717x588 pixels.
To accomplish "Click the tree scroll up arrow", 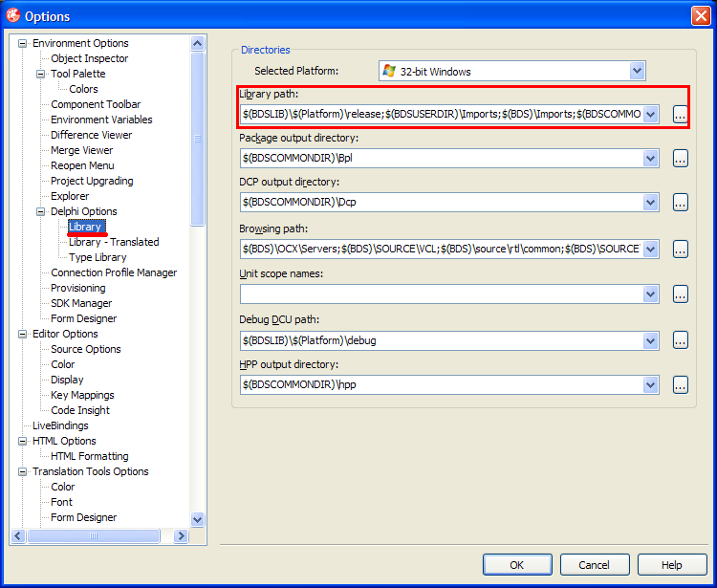I will [198, 43].
